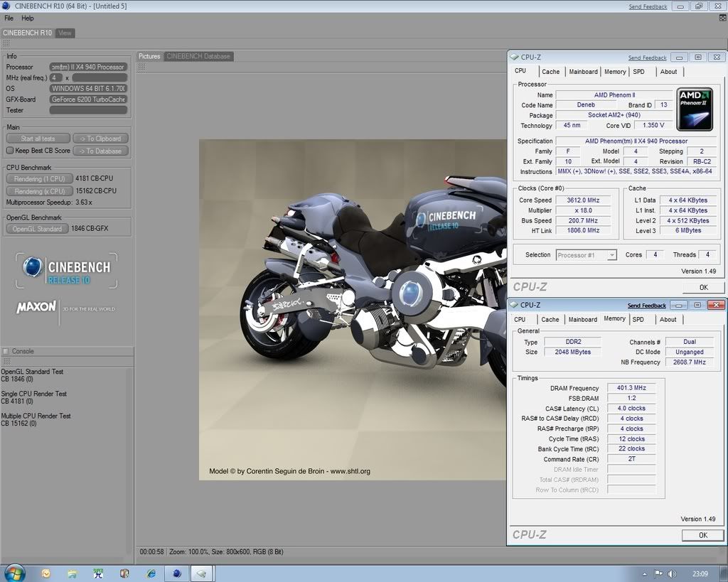Open the File menu
This screenshot has height=582, width=728.
click(9, 18)
